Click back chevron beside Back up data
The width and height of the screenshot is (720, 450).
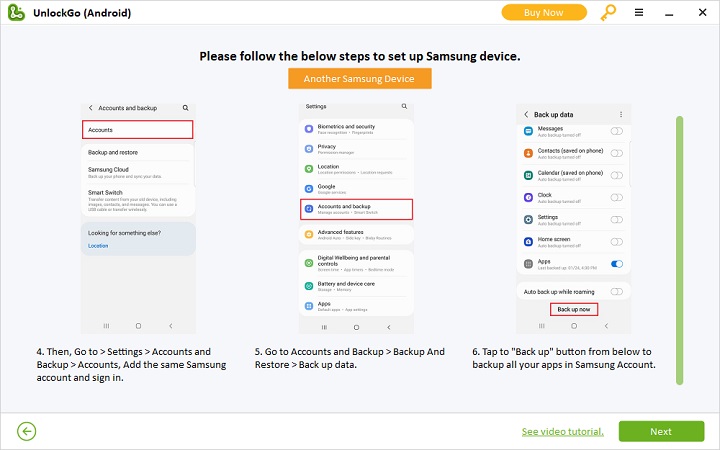(526, 114)
